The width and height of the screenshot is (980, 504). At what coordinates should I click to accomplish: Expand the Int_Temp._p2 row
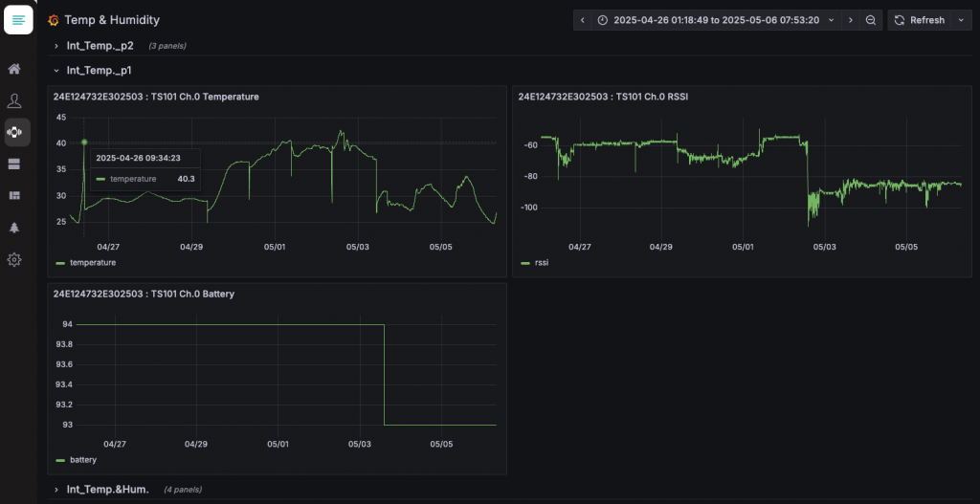[x=100, y=45]
